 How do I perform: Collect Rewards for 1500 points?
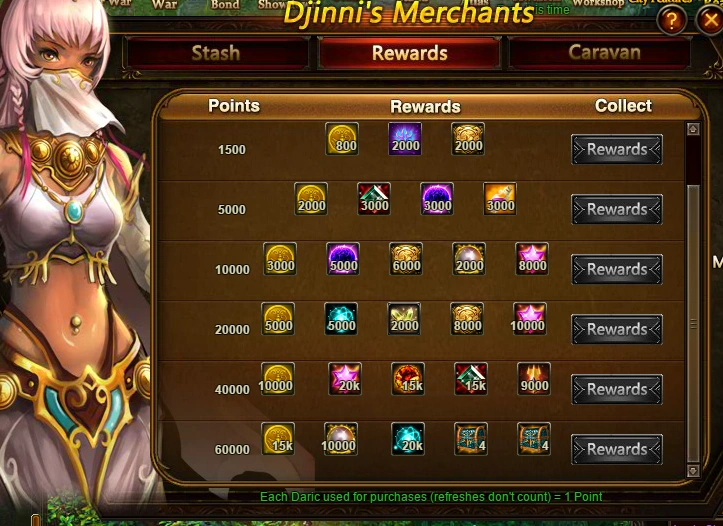tap(617, 149)
